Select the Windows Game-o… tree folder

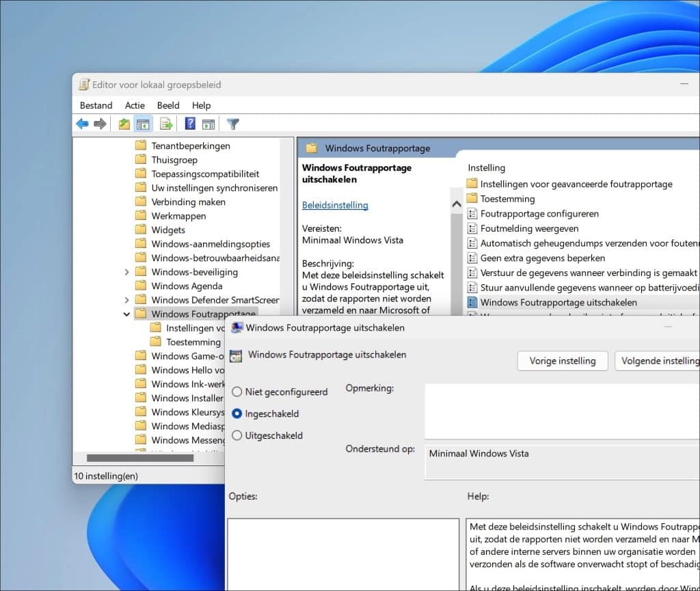pyautogui.click(x=187, y=356)
